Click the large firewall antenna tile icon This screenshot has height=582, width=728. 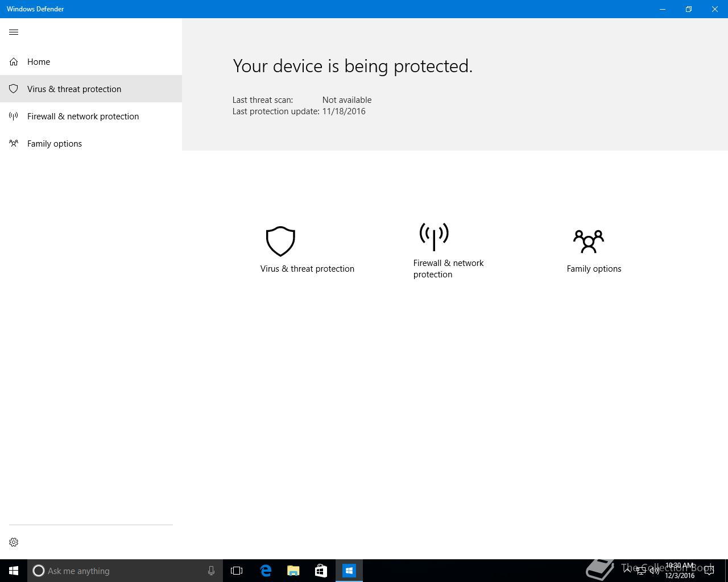[x=434, y=236]
